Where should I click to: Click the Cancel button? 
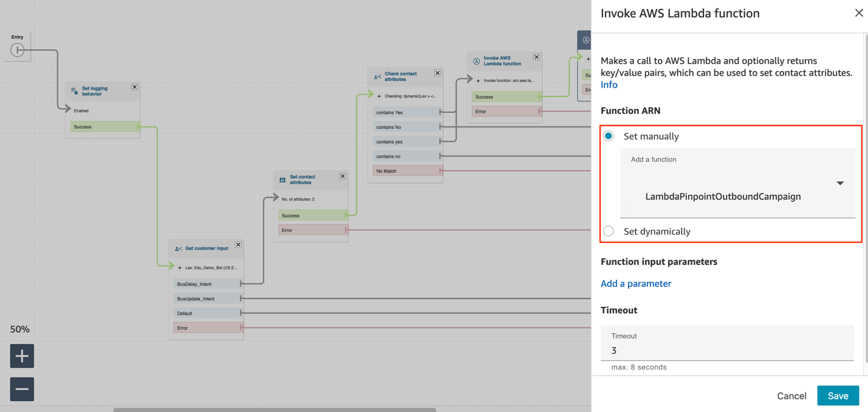(x=791, y=396)
